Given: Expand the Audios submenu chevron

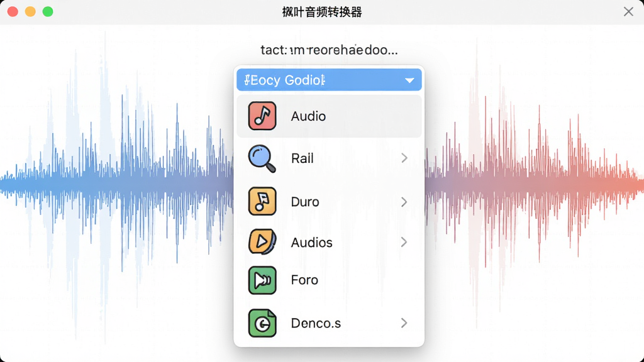Looking at the screenshot, I should (404, 242).
